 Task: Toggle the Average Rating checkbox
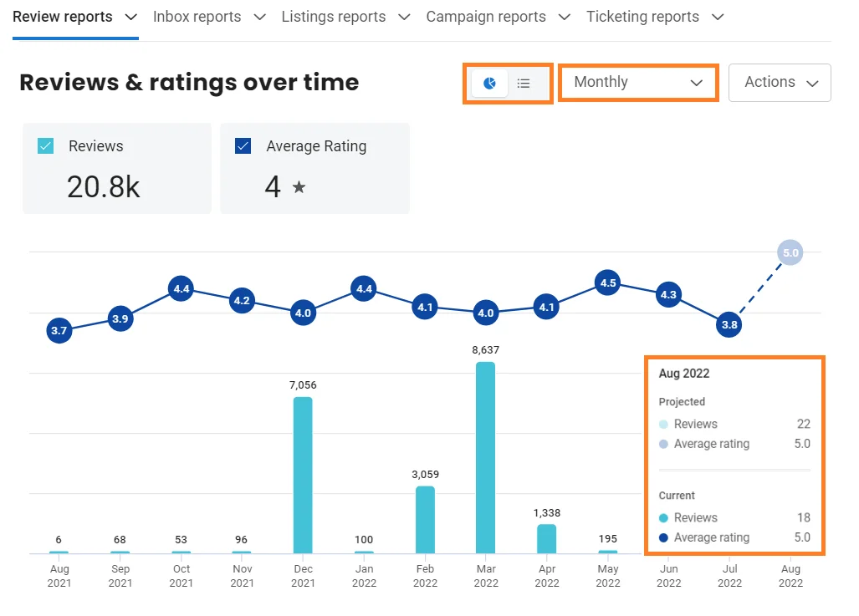pyautogui.click(x=244, y=146)
